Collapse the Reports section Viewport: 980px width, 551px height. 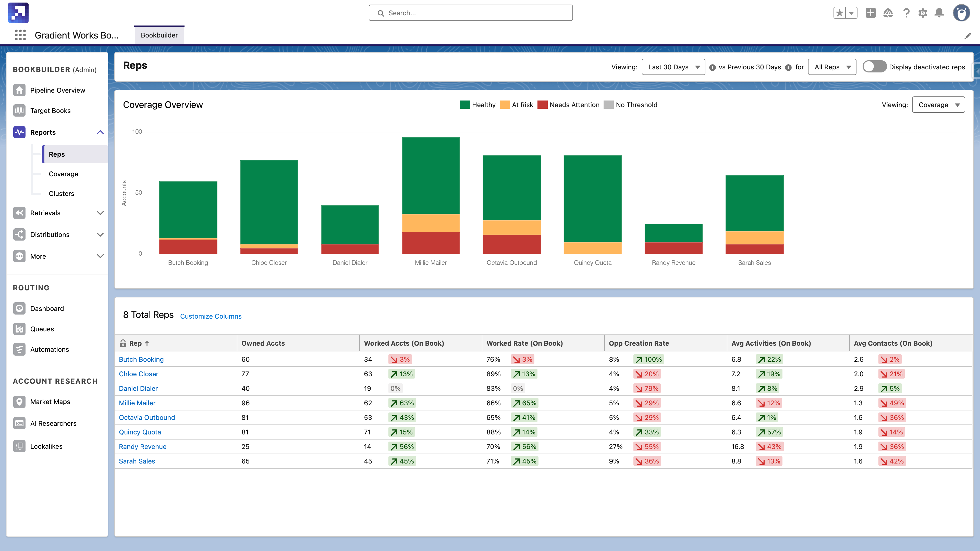[x=100, y=132]
